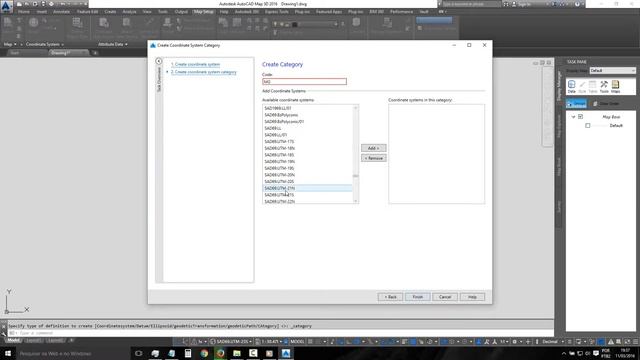The height and width of the screenshot is (360, 640).
Task: Select the Map Setup ribbon tab
Action: coord(204,12)
